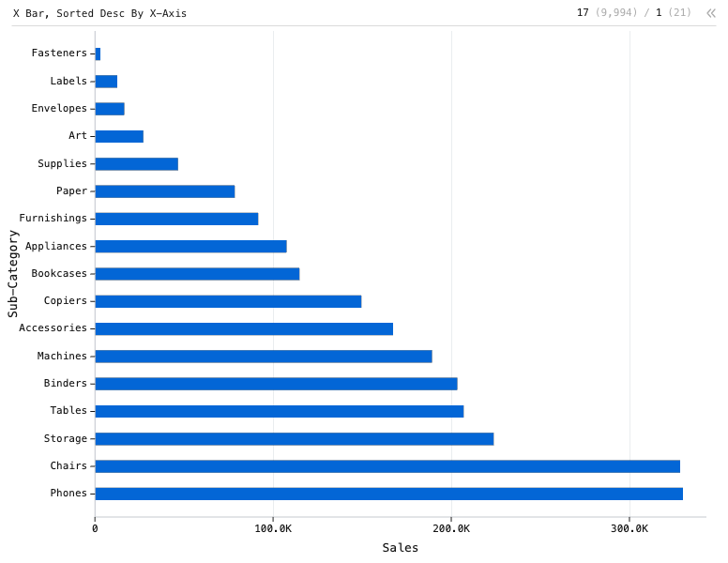The height and width of the screenshot is (563, 728).
Task: Click the Chairs axis label
Action: pyautogui.click(x=68, y=466)
